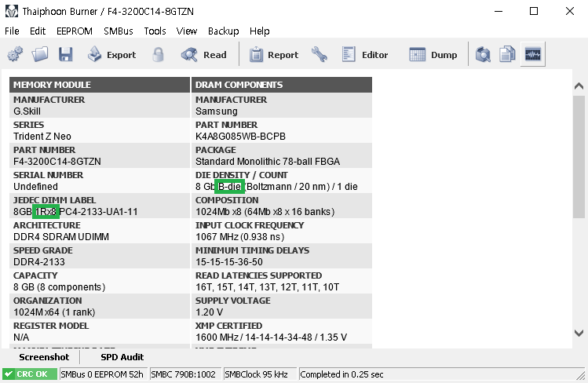Click DRAM manufacturer value 'Samsung'
Viewport: 588px width, 383px height.
217,111
